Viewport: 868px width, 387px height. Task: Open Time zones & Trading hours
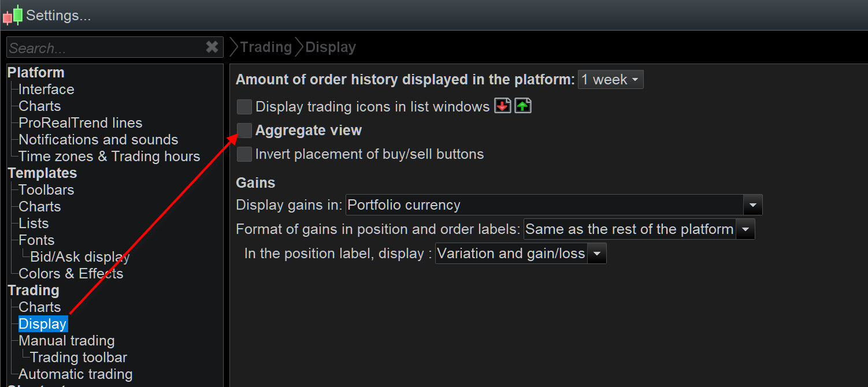(109, 157)
